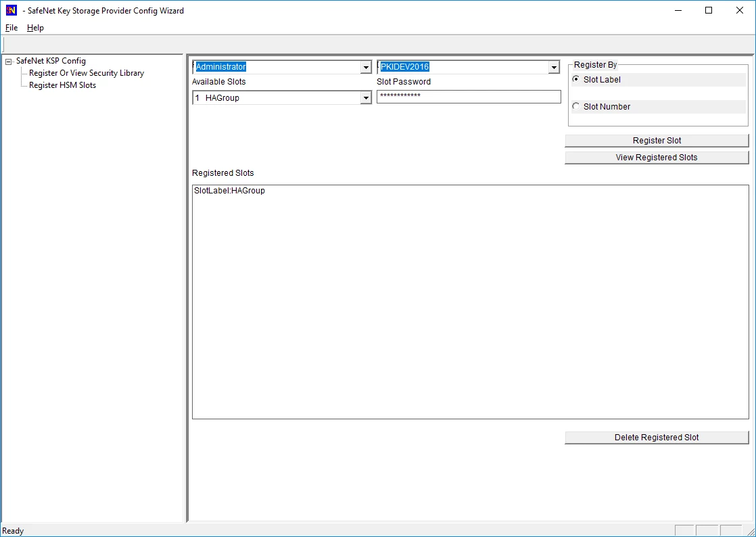Click the Register Slot button
Screen dimensions: 756x537
(x=657, y=141)
